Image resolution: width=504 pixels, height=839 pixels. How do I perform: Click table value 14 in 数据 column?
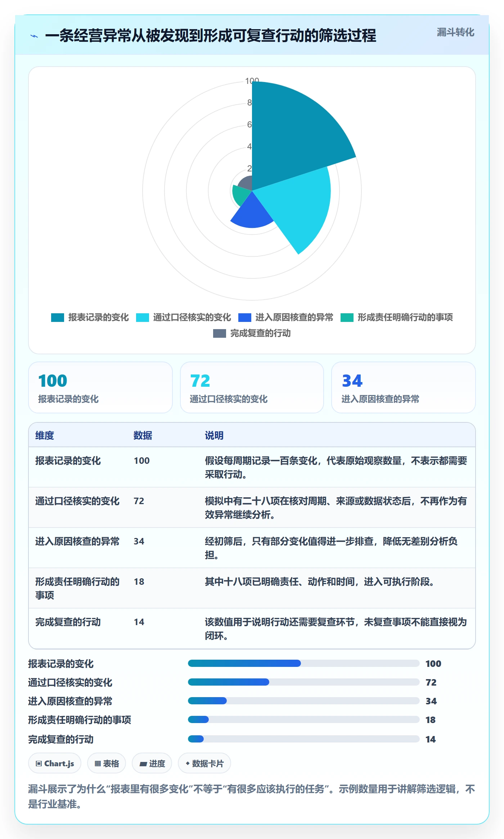[x=139, y=622]
